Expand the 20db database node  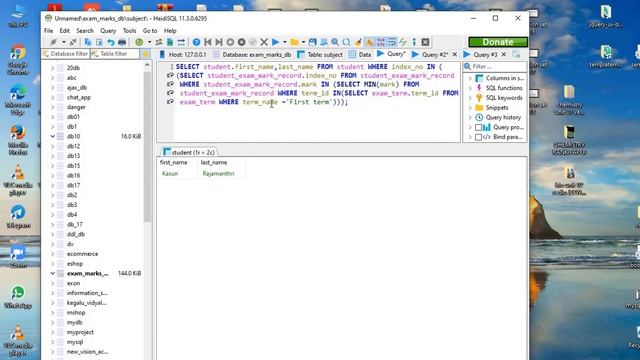(53, 68)
